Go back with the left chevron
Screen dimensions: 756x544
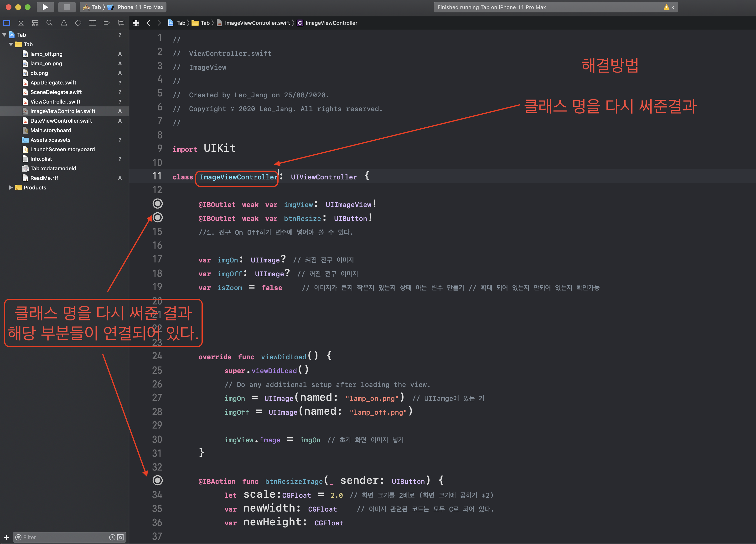pos(148,23)
